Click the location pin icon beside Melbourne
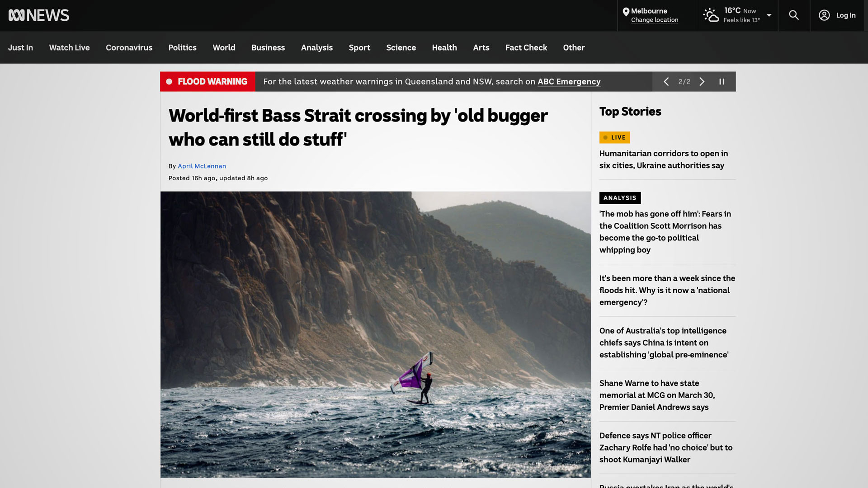 pos(626,12)
